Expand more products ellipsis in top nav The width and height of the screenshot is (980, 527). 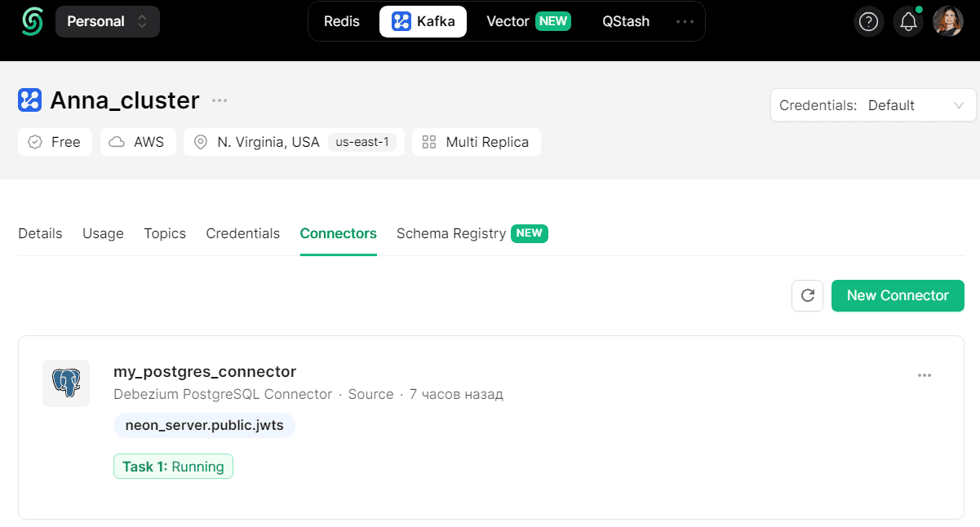point(685,21)
